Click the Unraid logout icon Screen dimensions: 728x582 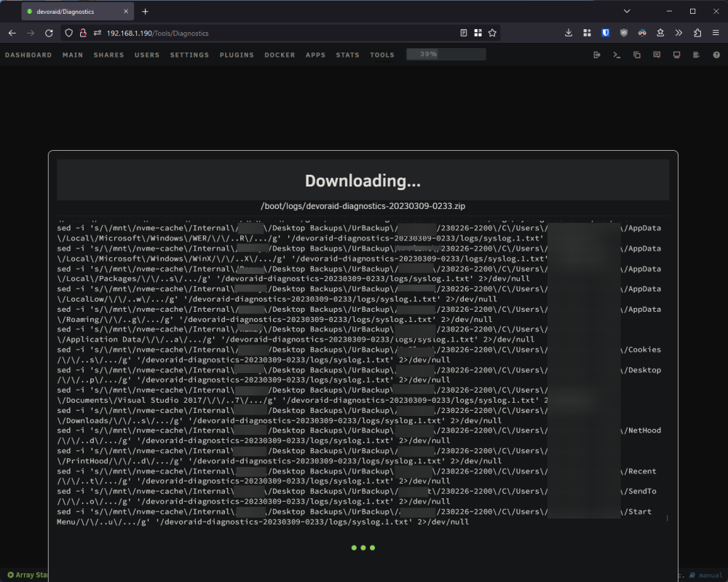point(597,55)
